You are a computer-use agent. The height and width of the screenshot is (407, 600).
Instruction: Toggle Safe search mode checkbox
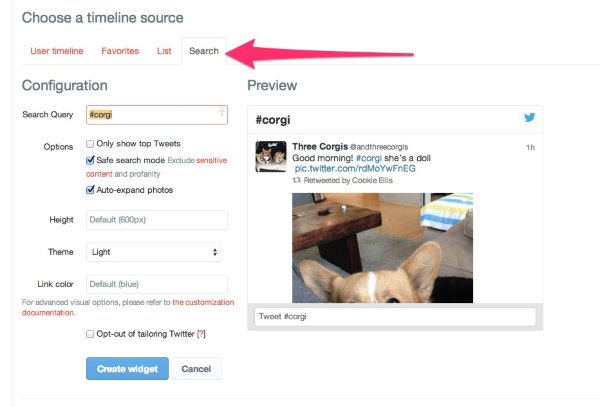coord(91,160)
